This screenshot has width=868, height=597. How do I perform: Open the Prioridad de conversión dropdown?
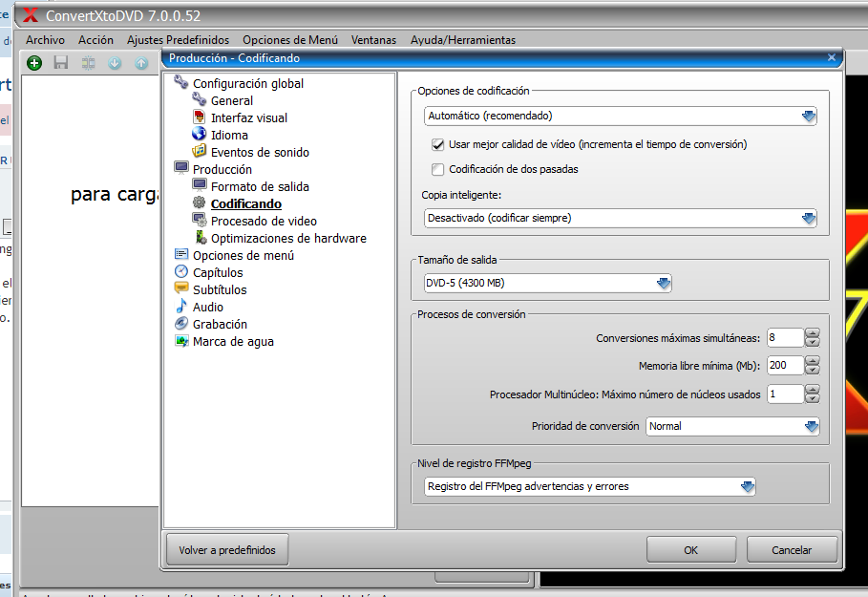click(x=732, y=426)
